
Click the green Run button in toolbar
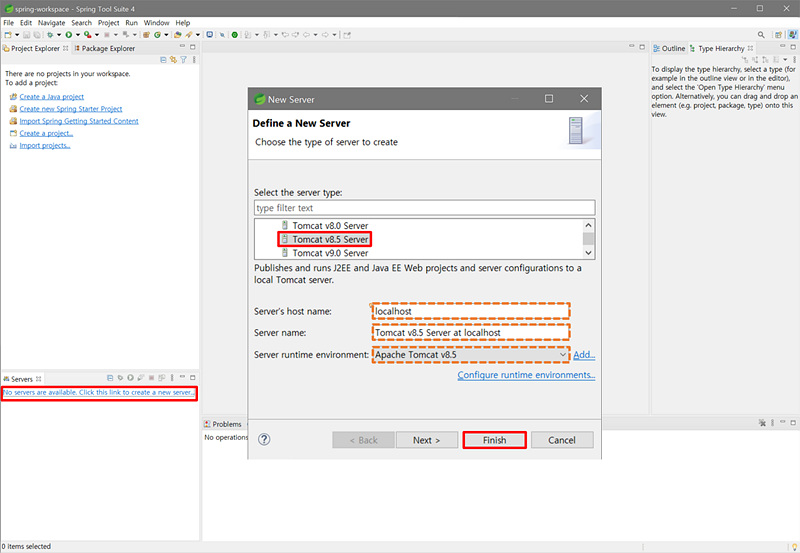pyautogui.click(x=68, y=35)
